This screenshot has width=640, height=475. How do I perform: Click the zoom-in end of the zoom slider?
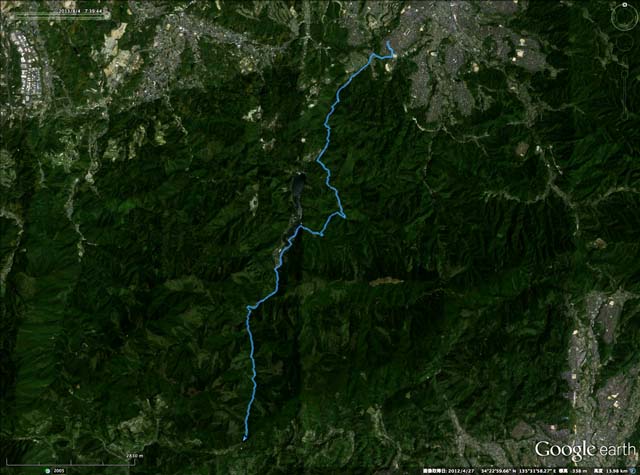625,60
